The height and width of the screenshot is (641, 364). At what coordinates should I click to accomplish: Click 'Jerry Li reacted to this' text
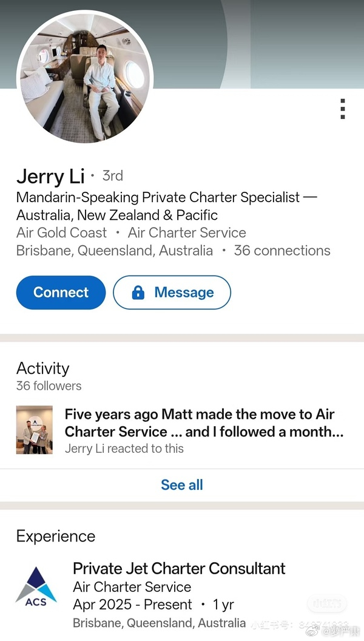point(124,449)
